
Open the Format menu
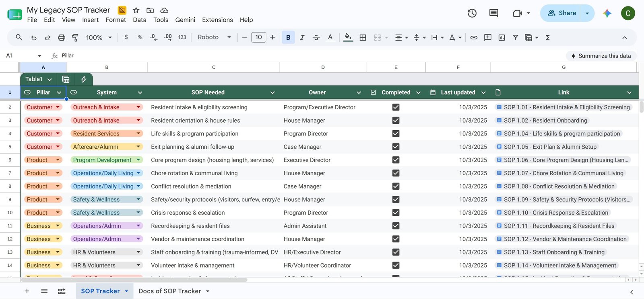point(116,20)
